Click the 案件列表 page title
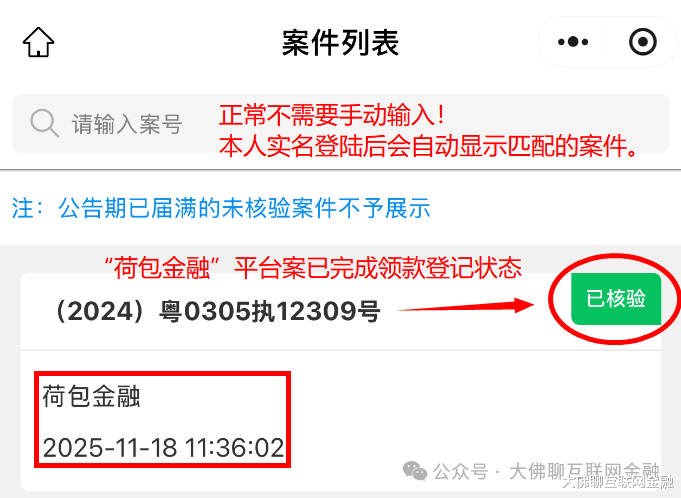The image size is (681, 498). 340,43
